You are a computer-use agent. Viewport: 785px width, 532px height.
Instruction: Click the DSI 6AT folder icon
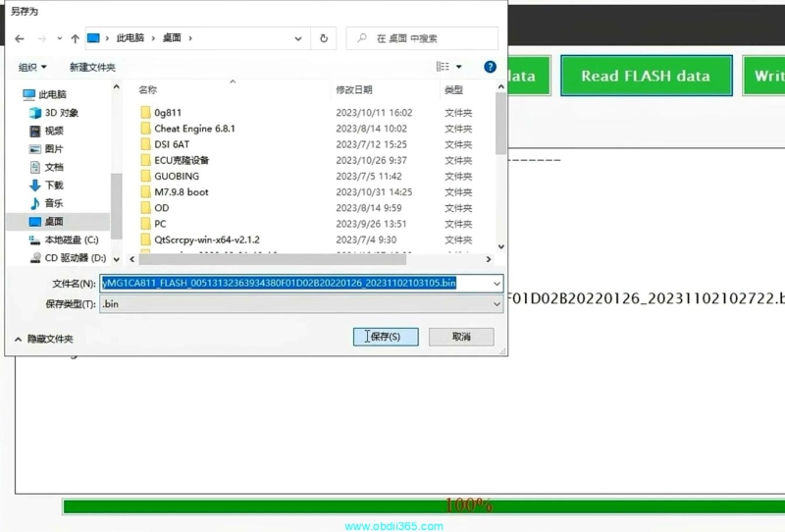(x=145, y=144)
